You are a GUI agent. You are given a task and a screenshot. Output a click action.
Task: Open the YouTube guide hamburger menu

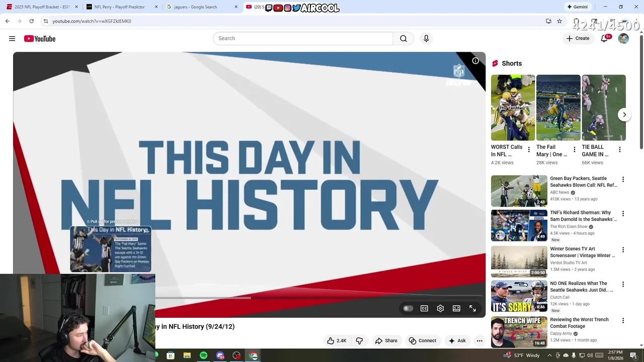coord(12,39)
